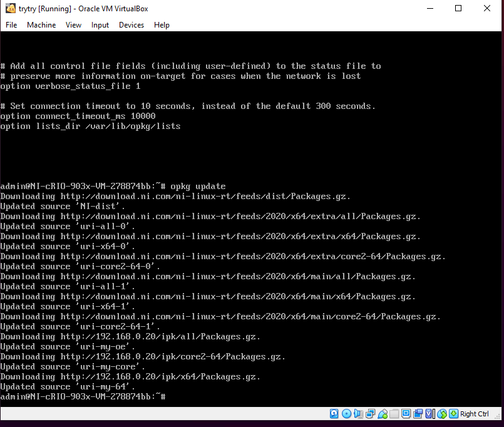Open the Help menu
This screenshot has height=427, width=504.
click(162, 25)
